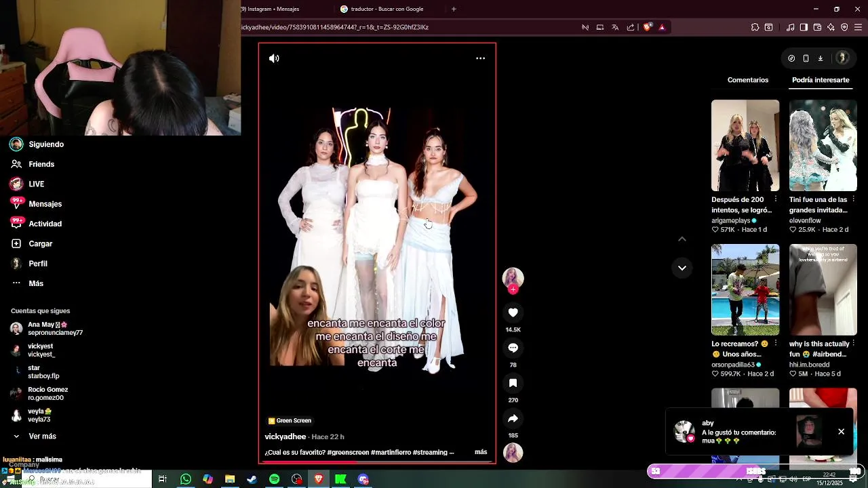Follow creator with the red plus badge
Viewport: 868px width, 488px height.
click(513, 289)
